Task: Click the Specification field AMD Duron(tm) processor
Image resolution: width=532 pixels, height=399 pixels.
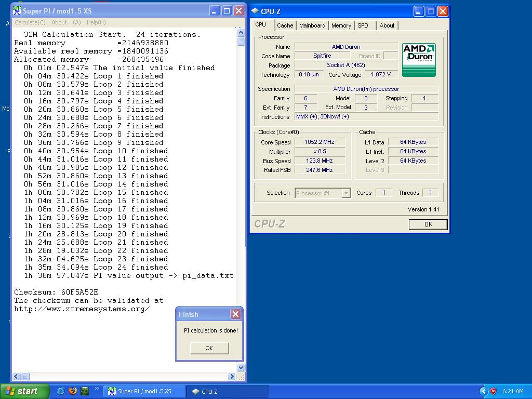Action: [x=366, y=89]
